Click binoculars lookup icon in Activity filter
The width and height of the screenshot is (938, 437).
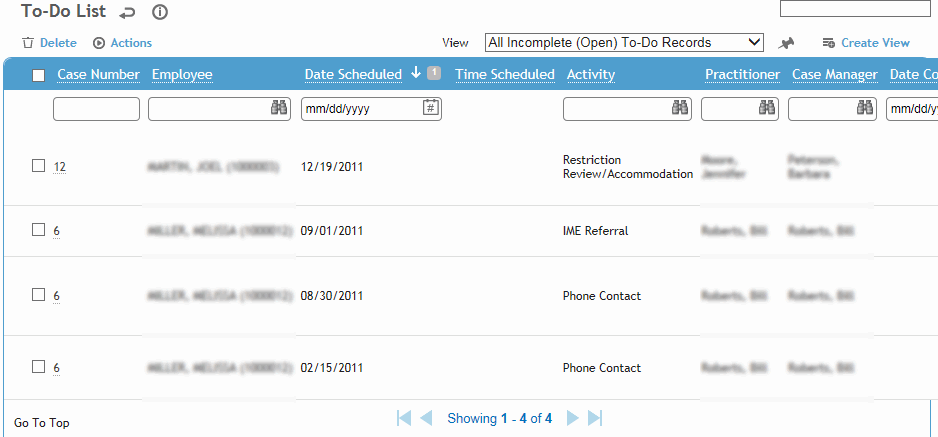pos(680,108)
